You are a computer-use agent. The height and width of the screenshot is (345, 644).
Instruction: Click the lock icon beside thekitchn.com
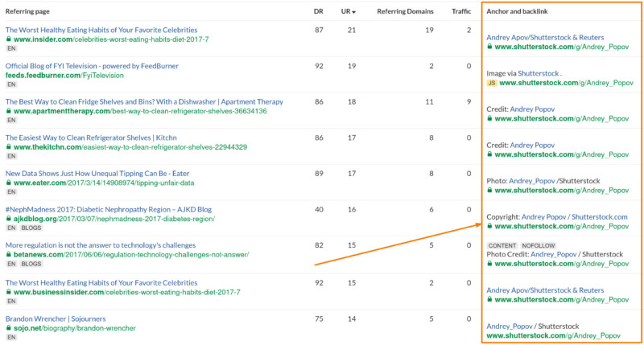click(x=9, y=146)
